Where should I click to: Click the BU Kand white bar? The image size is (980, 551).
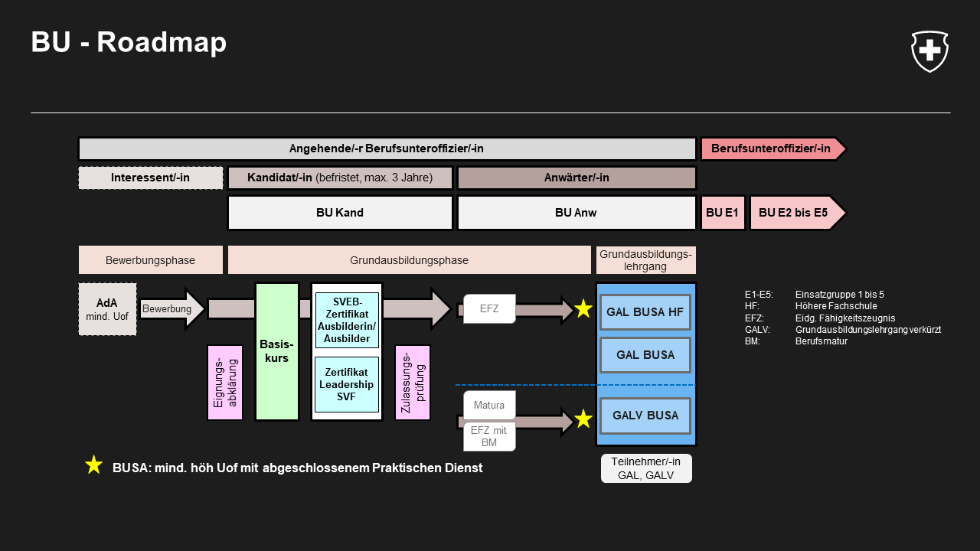[x=340, y=213]
